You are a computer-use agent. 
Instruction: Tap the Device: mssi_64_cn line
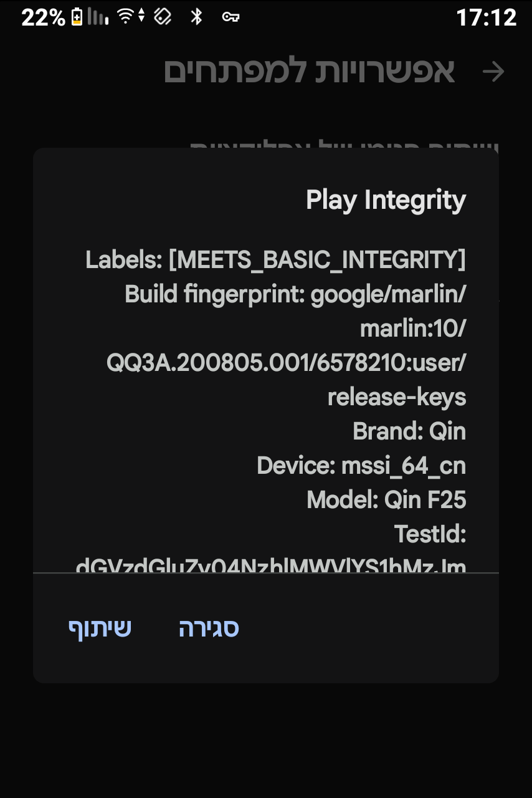[x=361, y=465]
